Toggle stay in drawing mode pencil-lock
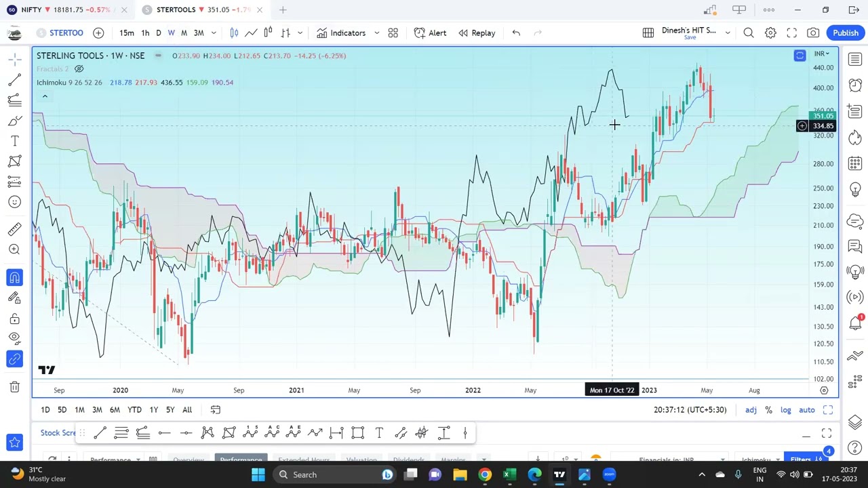868x488 pixels. click(x=15, y=298)
